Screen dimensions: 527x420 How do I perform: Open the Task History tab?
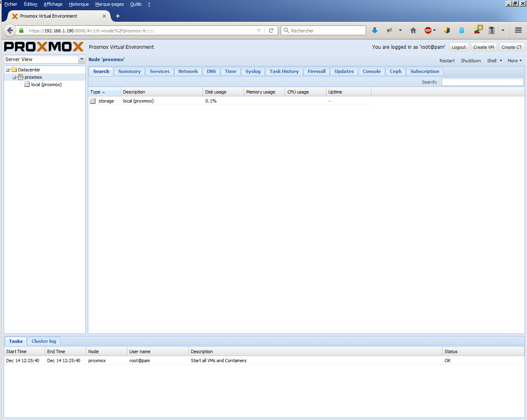[284, 71]
